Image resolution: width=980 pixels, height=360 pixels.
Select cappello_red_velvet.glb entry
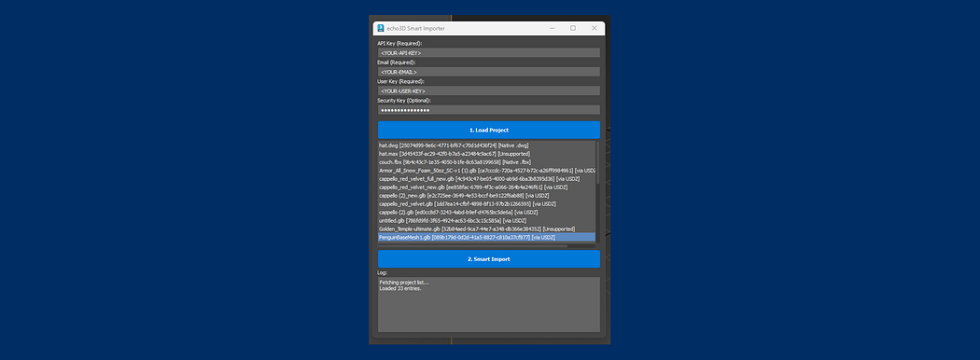point(486,203)
